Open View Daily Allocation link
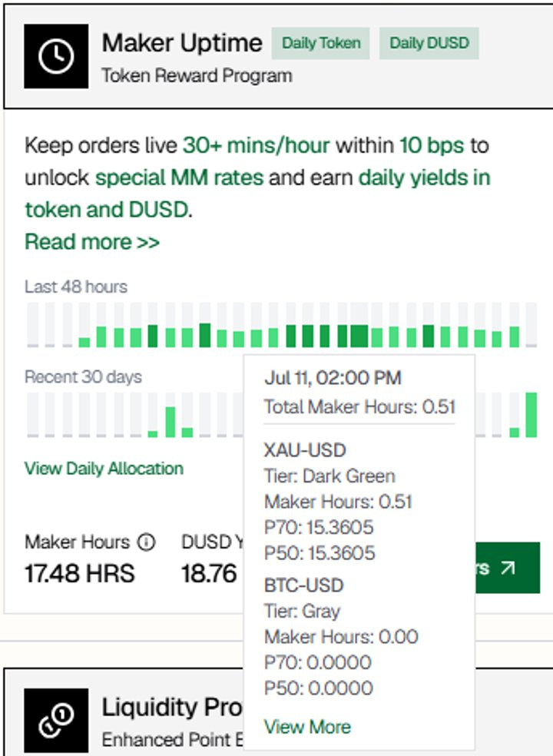This screenshot has width=553, height=756. pos(104,469)
